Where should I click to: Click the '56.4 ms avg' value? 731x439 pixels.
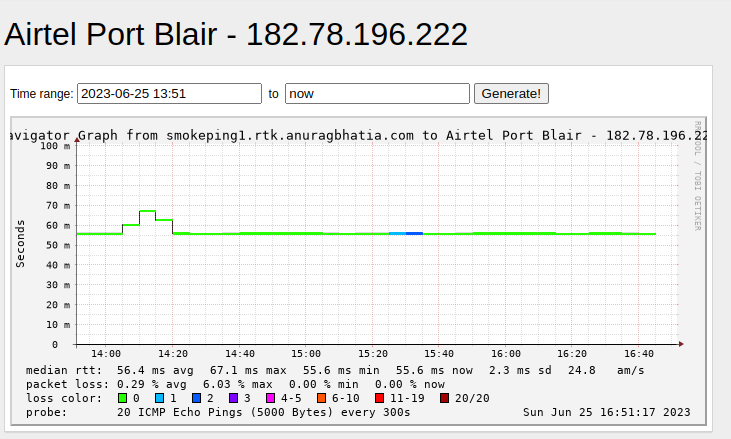155,370
